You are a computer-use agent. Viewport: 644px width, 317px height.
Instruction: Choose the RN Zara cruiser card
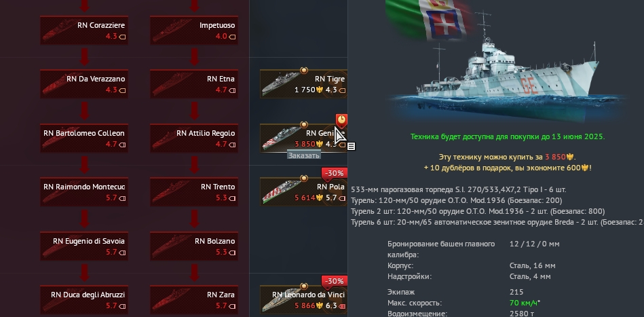tap(194, 300)
